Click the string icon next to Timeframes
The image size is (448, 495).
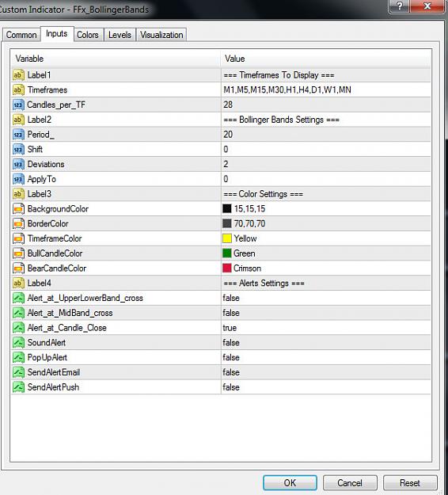click(x=18, y=90)
